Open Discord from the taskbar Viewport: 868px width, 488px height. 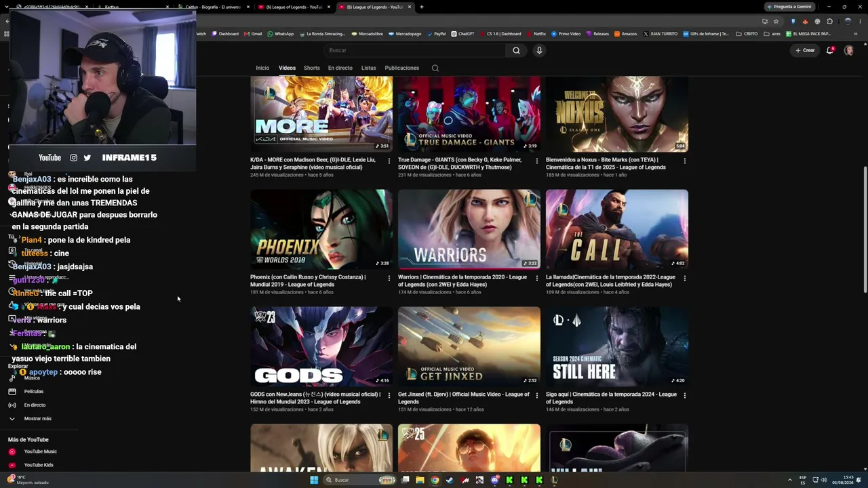coord(494,480)
